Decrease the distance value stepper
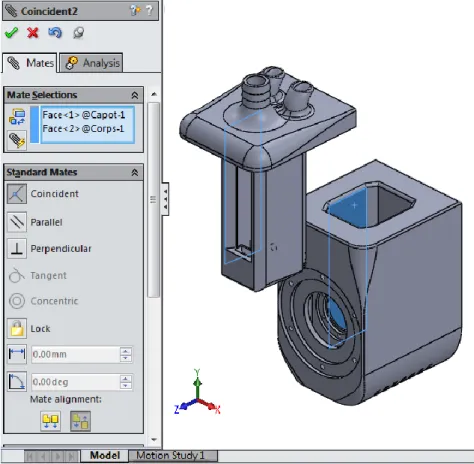Viewport: 474px width, 464px height. pos(126,358)
